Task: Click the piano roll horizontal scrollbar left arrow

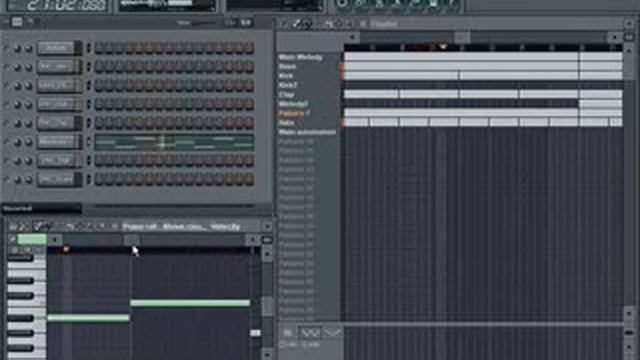Action: point(54,240)
